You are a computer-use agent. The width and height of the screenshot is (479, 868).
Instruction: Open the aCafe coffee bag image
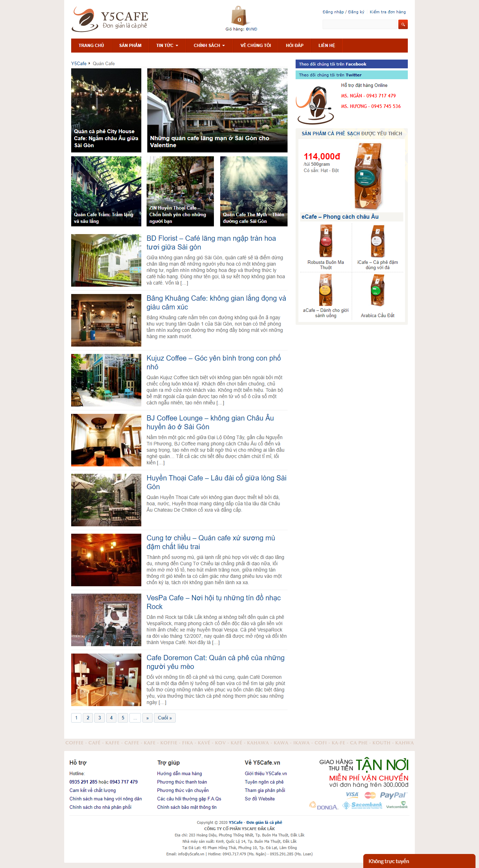pos(326,290)
